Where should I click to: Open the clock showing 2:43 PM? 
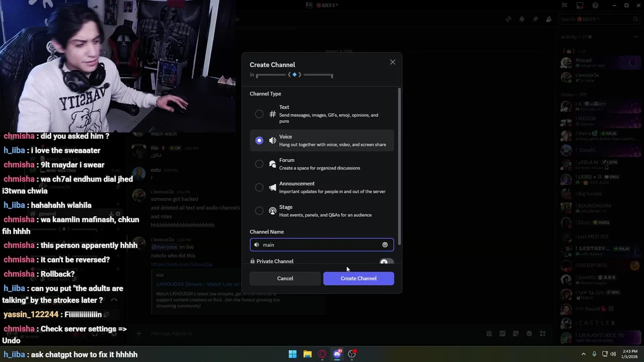630,354
